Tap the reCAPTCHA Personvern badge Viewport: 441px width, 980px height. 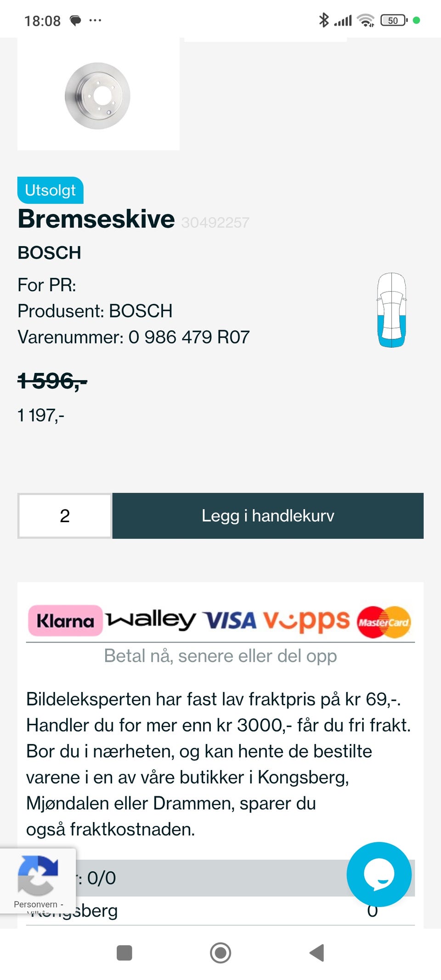(x=38, y=879)
